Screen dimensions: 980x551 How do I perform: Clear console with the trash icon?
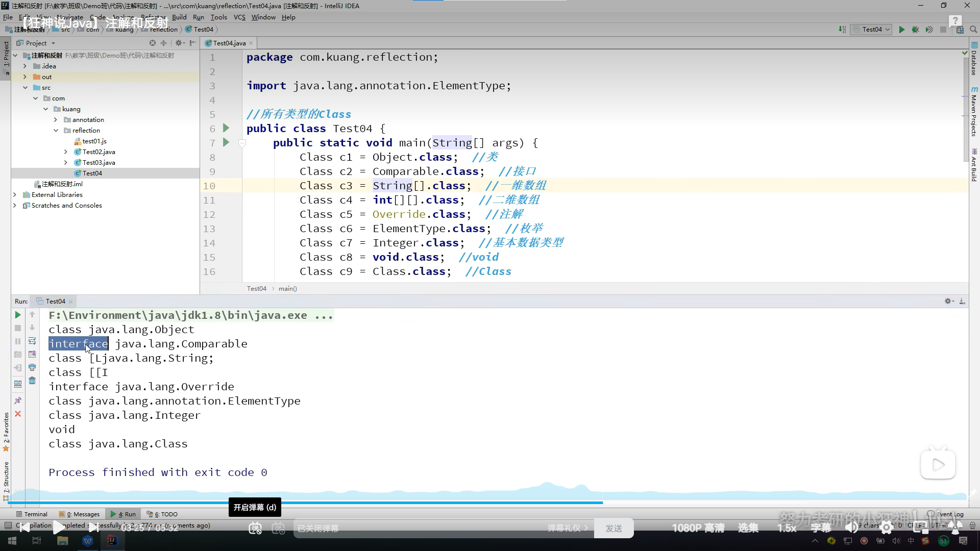coord(32,381)
